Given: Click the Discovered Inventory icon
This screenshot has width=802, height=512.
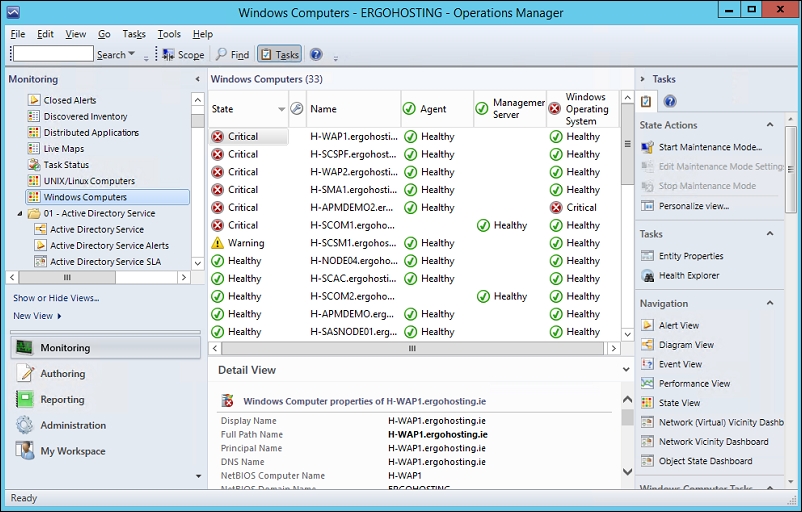Looking at the screenshot, I should click(34, 116).
